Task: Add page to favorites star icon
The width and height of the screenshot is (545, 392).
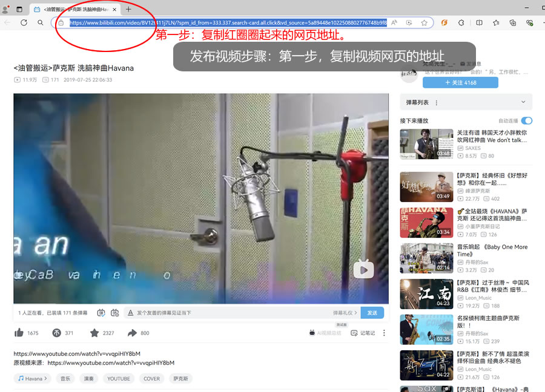Action: point(424,22)
